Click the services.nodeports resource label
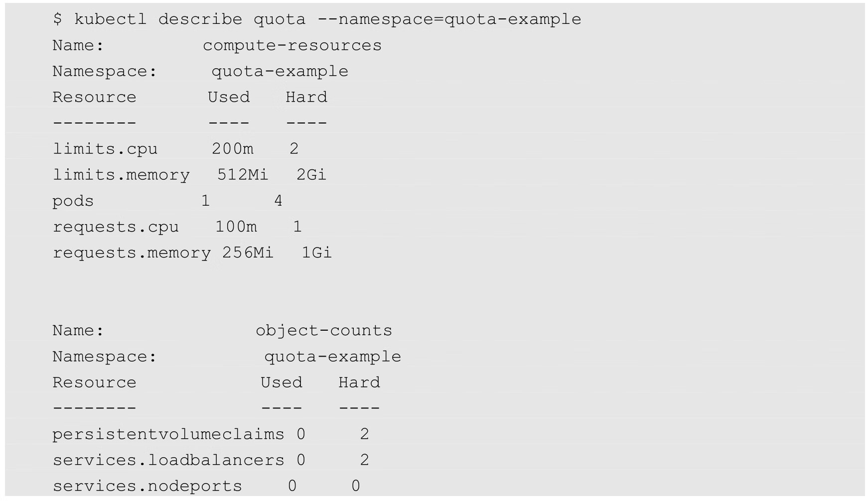The image size is (868, 501). coord(147,486)
